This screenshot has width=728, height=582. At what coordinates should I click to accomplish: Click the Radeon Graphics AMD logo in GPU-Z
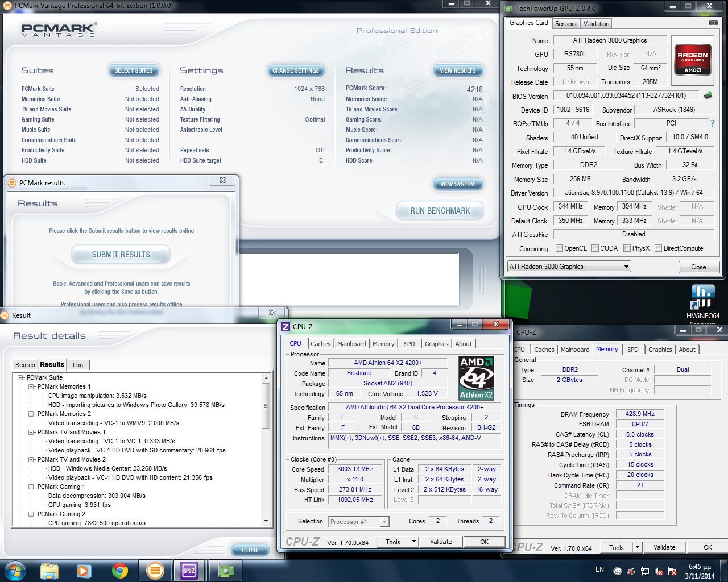pyautogui.click(x=693, y=60)
